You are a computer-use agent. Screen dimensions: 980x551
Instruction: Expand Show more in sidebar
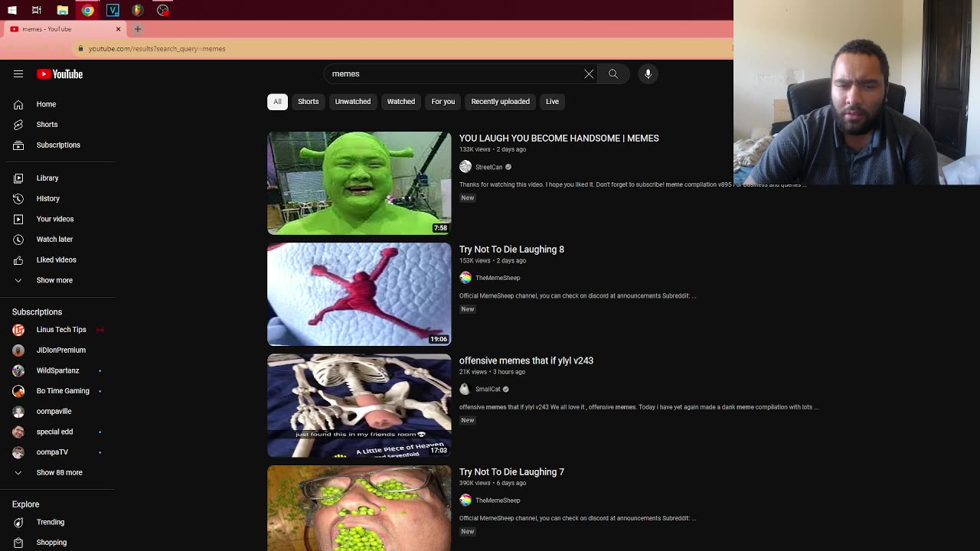point(54,280)
